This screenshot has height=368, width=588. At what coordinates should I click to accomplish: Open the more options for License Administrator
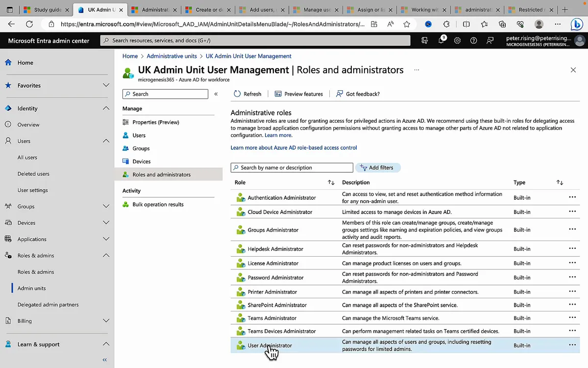click(572, 263)
